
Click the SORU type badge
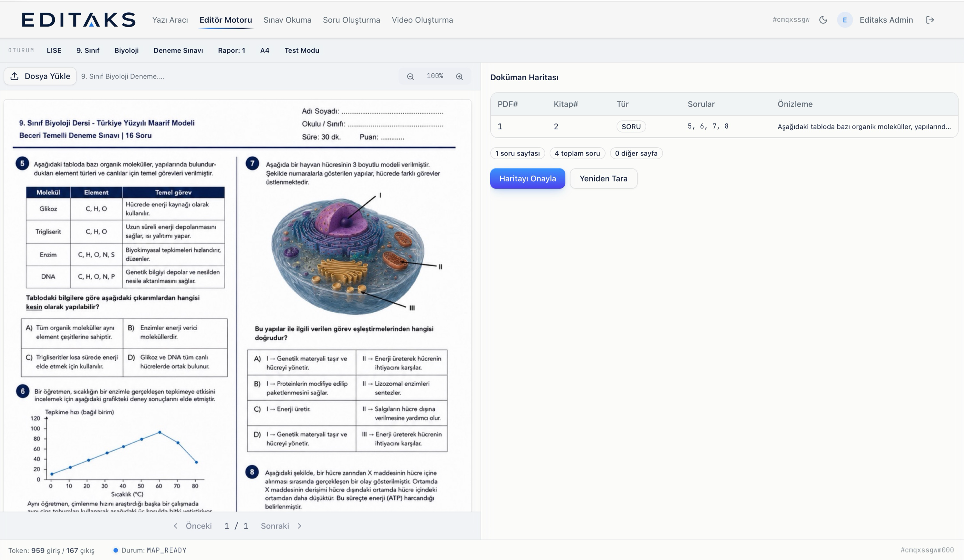[631, 127]
